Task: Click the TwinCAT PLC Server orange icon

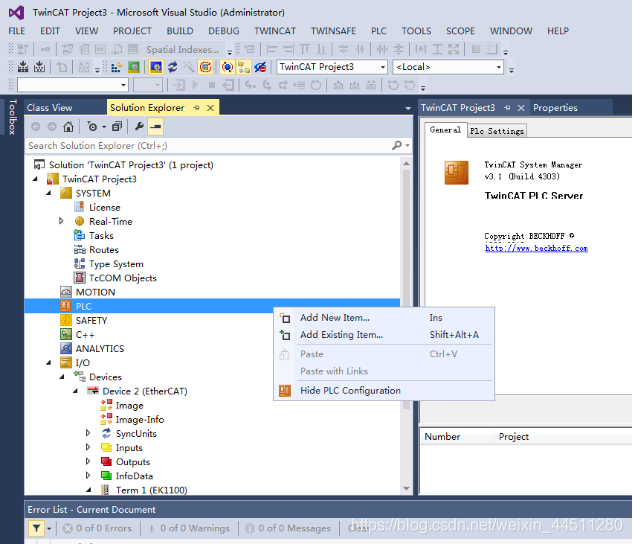Action: (456, 173)
